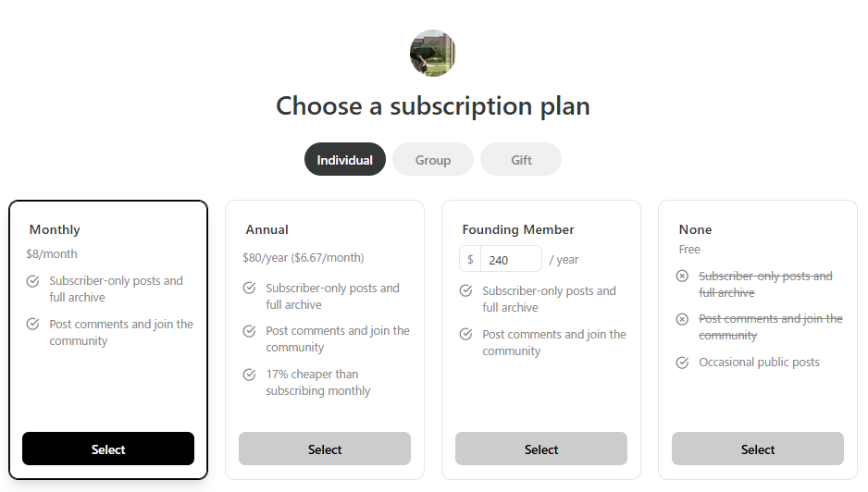Switch to the Group tab
The image size is (868, 492).
(433, 159)
